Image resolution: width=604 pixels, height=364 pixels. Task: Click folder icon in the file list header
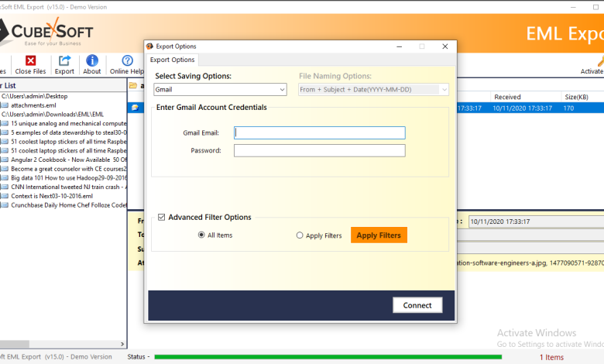pyautogui.click(x=133, y=85)
